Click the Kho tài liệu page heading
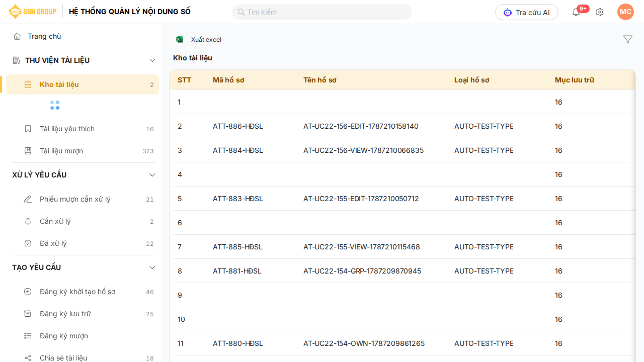Viewport: 644px width, 362px height. click(193, 58)
